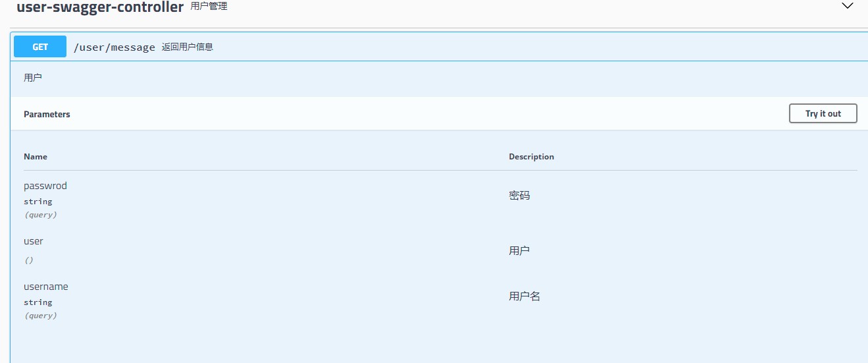Viewport: 868px width, 363px height.
Task: Click the 密码 description text
Action: click(519, 195)
